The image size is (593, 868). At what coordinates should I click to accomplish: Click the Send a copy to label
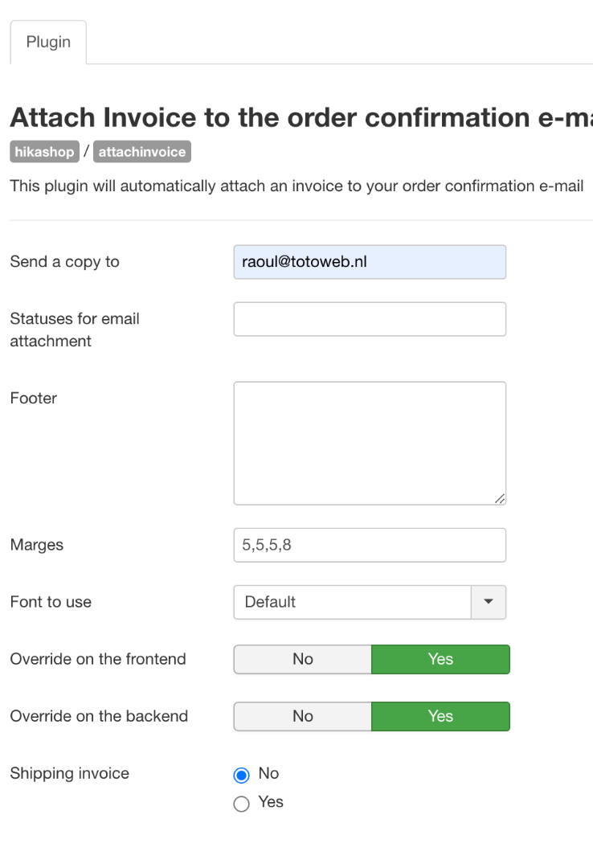pos(64,262)
